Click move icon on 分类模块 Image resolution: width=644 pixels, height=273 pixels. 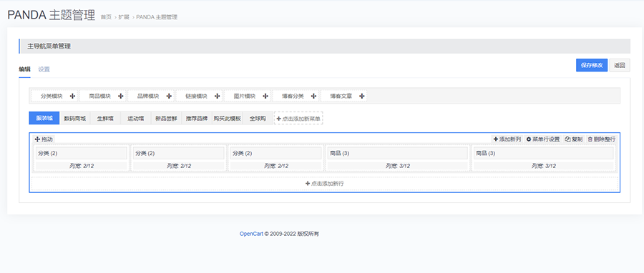[73, 96]
